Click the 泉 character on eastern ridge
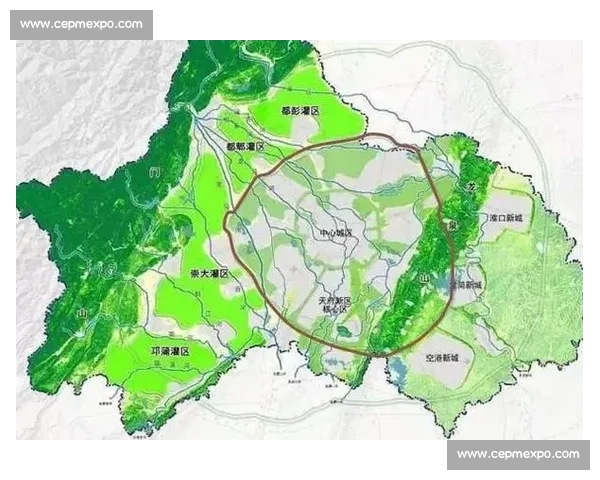The height and width of the screenshot is (480, 600). point(452,226)
